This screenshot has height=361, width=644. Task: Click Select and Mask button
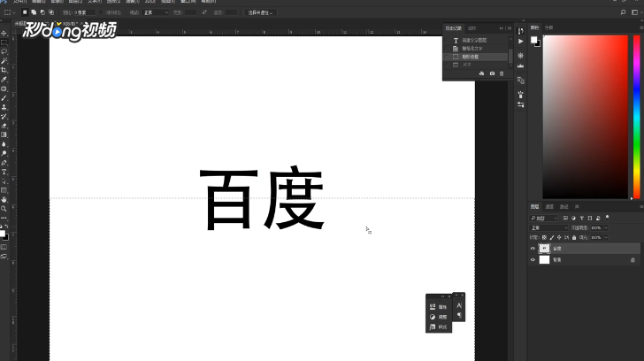[x=260, y=12]
